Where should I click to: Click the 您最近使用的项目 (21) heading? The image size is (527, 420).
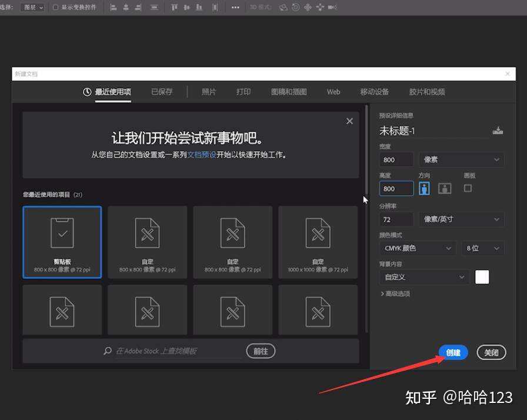(x=52, y=195)
